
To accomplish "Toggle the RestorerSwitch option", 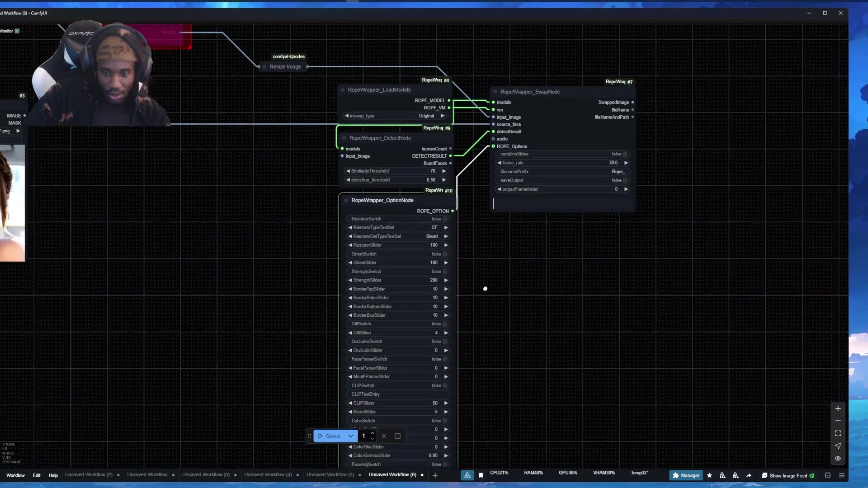I will click(445, 219).
